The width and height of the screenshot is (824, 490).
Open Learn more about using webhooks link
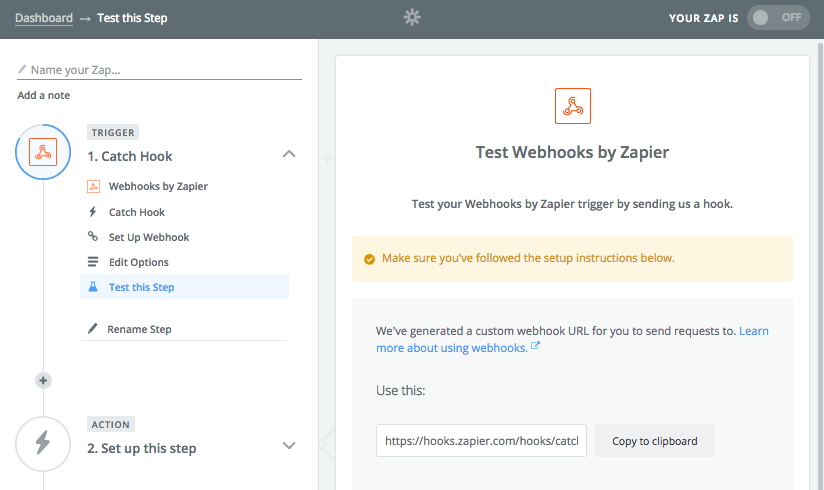(572, 339)
